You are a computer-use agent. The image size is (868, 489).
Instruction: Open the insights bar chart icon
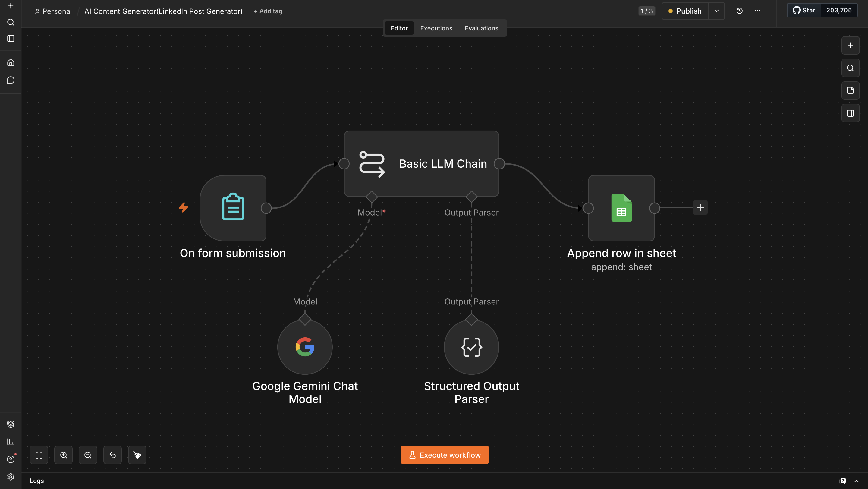click(x=11, y=442)
